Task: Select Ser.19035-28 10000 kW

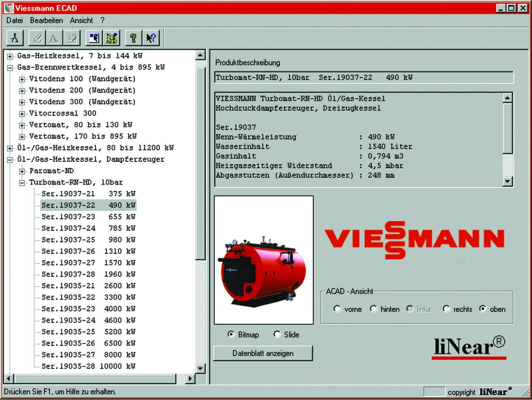Action: [88, 366]
